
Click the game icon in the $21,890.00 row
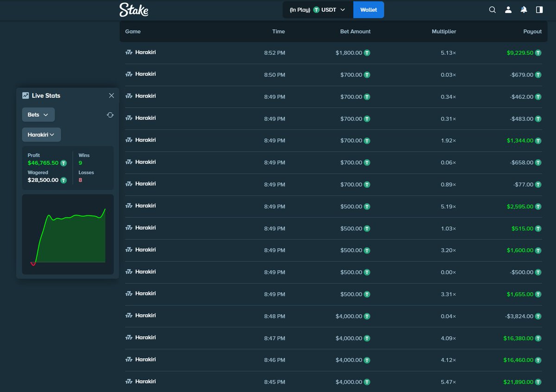coord(129,382)
